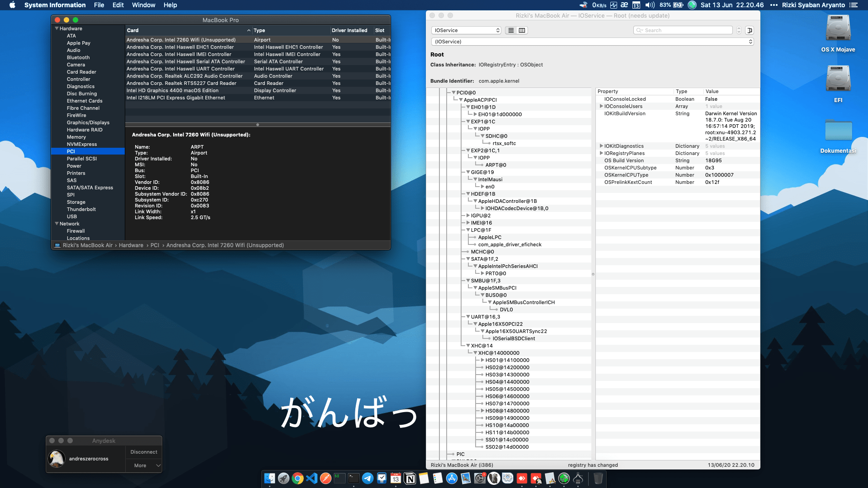Open the System Information app menu
The height and width of the screenshot is (488, 868).
point(55,5)
